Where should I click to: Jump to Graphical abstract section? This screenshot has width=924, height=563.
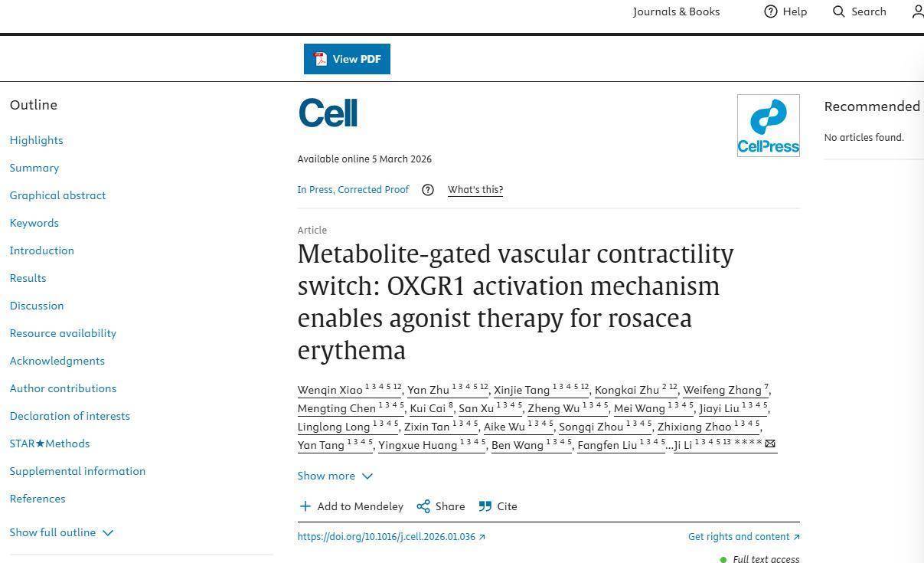coord(57,195)
